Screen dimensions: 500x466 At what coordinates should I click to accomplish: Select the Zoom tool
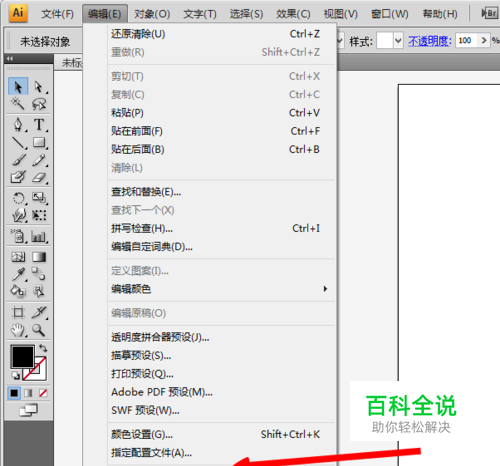coord(39,330)
